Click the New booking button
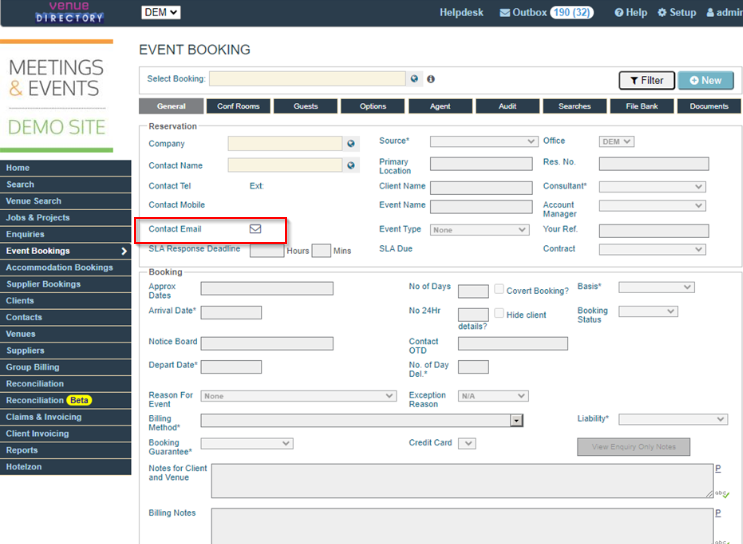Viewport: 743px width, 544px height. click(x=706, y=81)
